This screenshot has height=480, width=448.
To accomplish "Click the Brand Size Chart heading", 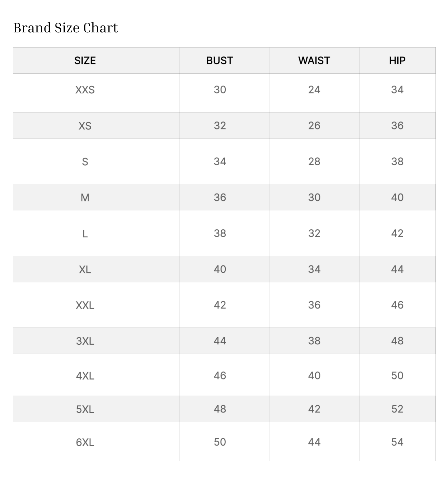I will tap(65, 28).
